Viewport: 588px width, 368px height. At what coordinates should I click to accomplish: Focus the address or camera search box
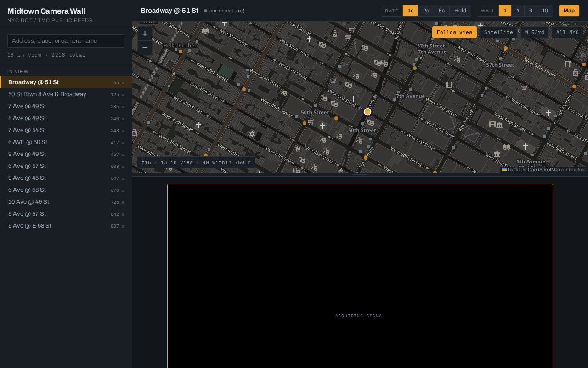pos(66,41)
